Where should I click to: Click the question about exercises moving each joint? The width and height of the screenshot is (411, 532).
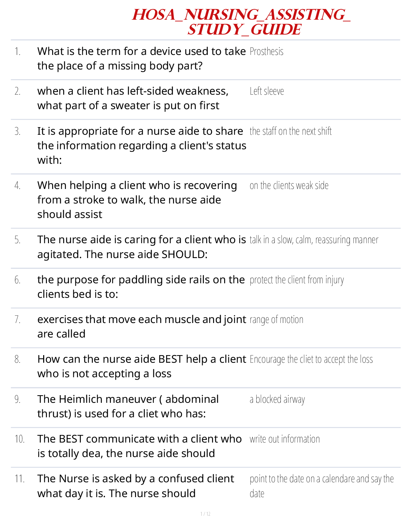click(x=141, y=326)
